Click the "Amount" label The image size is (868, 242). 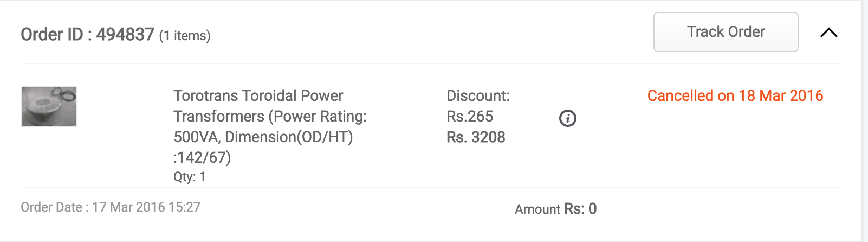click(x=537, y=209)
